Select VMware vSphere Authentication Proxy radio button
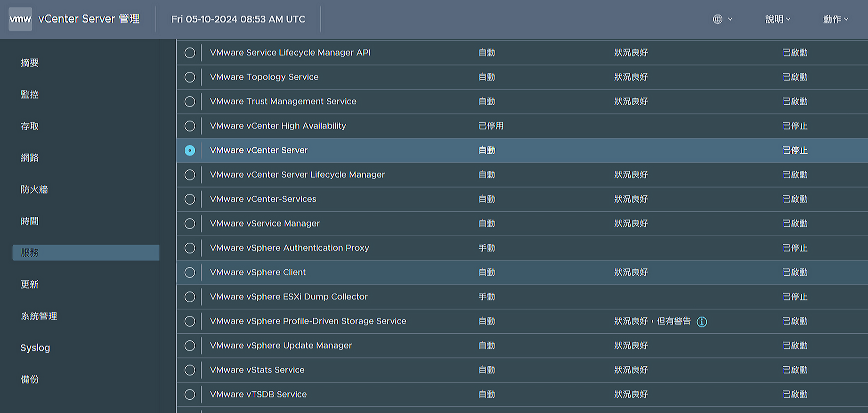This screenshot has width=868, height=413. pos(190,248)
